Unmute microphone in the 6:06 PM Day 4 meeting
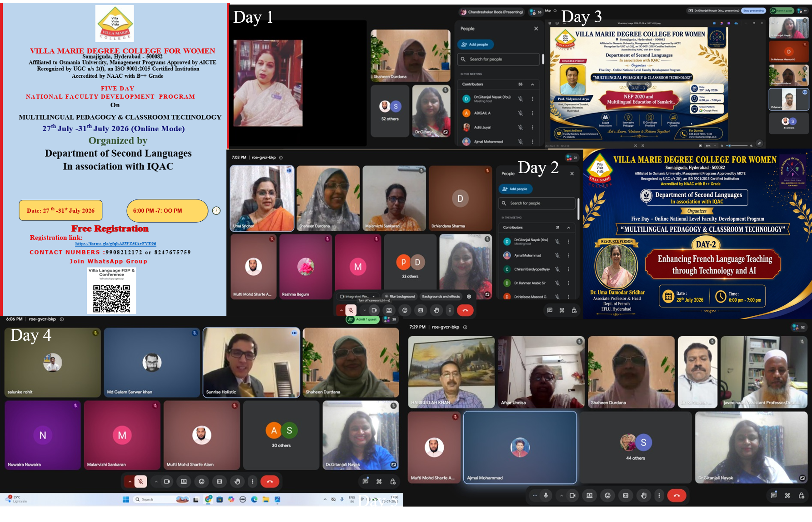812x522 pixels. click(140, 481)
